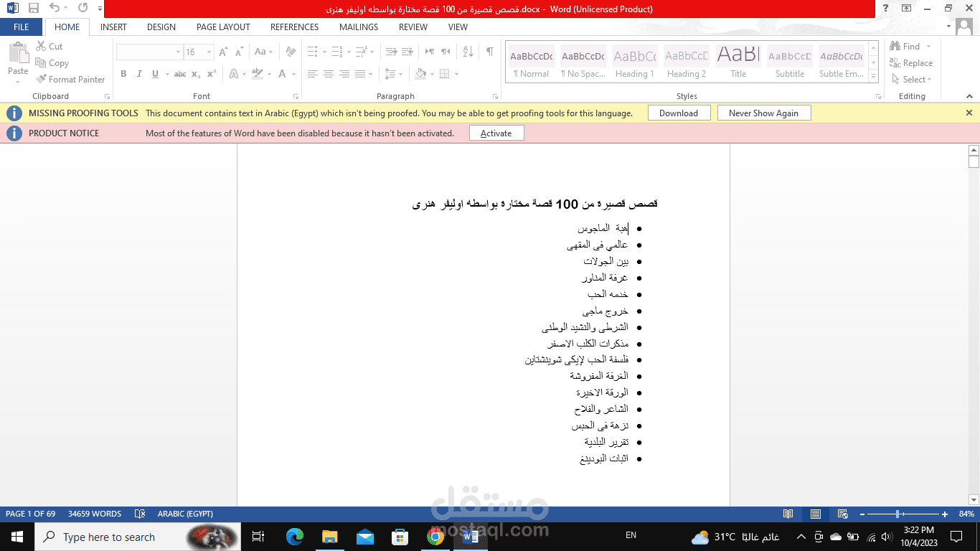Toggle Underline formatting
This screenshot has height=551, width=980.
tap(155, 74)
